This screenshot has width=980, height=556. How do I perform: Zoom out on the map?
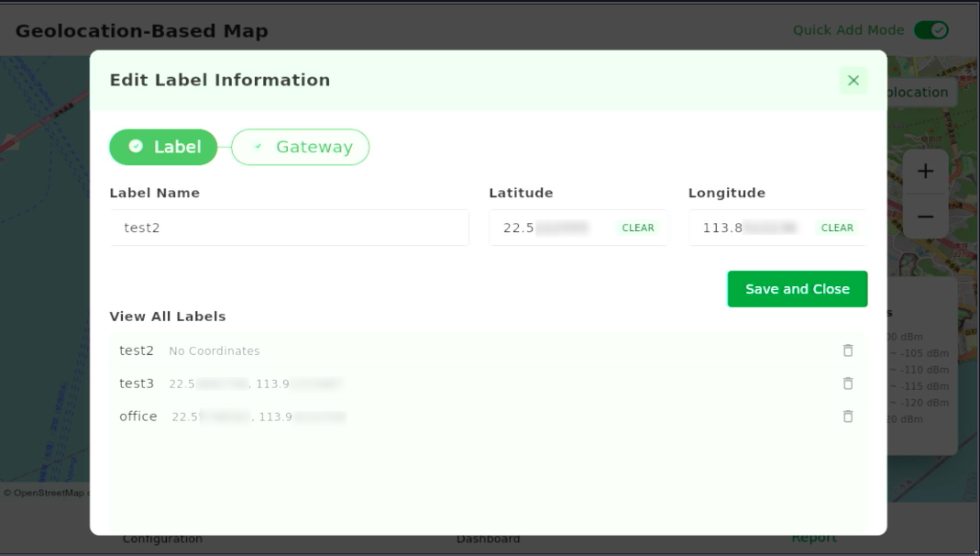pyautogui.click(x=925, y=215)
